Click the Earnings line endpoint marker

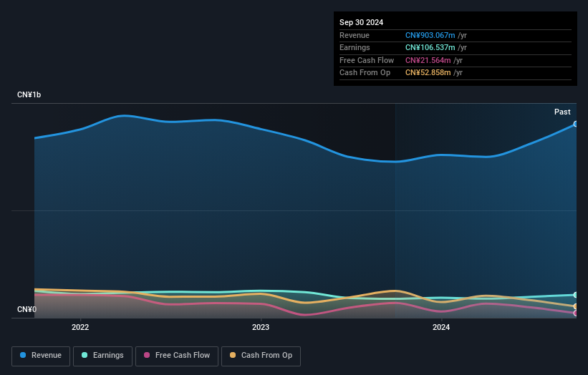point(576,295)
